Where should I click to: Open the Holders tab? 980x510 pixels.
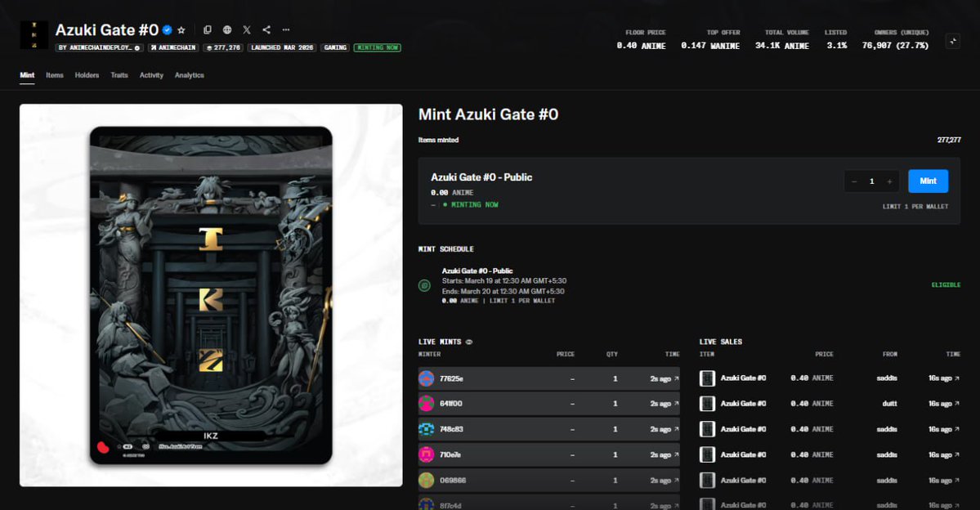[x=87, y=75]
